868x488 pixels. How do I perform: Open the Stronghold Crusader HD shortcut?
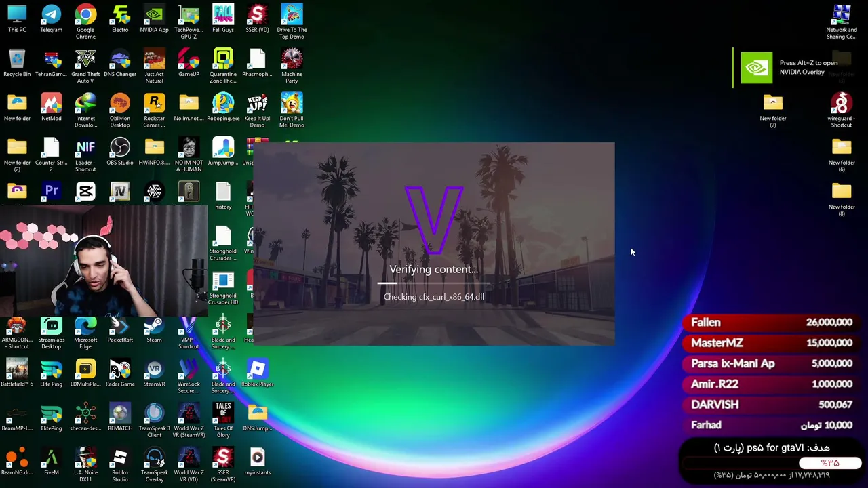point(223,287)
